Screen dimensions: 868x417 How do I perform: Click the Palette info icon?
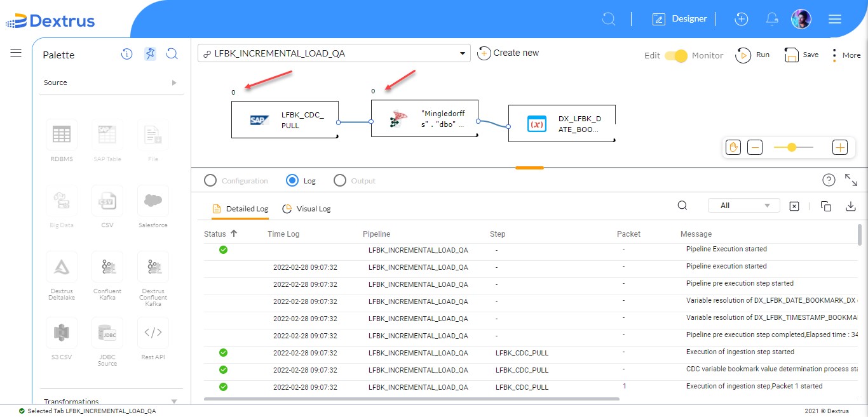tap(126, 54)
